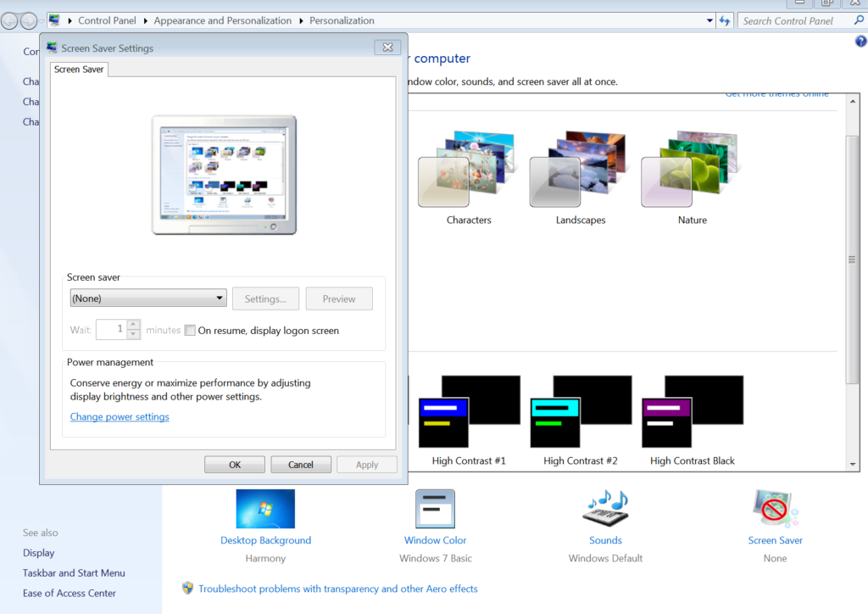Open the address bar history dropdown

pyautogui.click(x=709, y=20)
